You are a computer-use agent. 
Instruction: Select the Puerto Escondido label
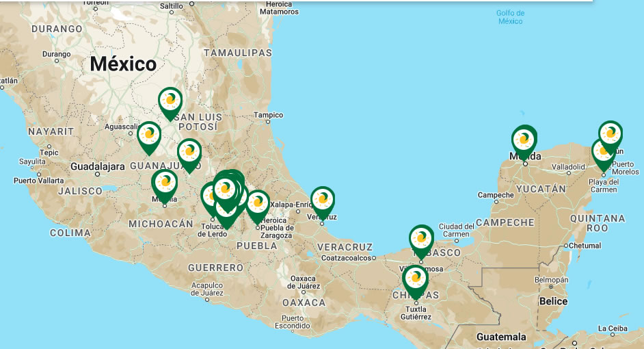[x=293, y=322]
